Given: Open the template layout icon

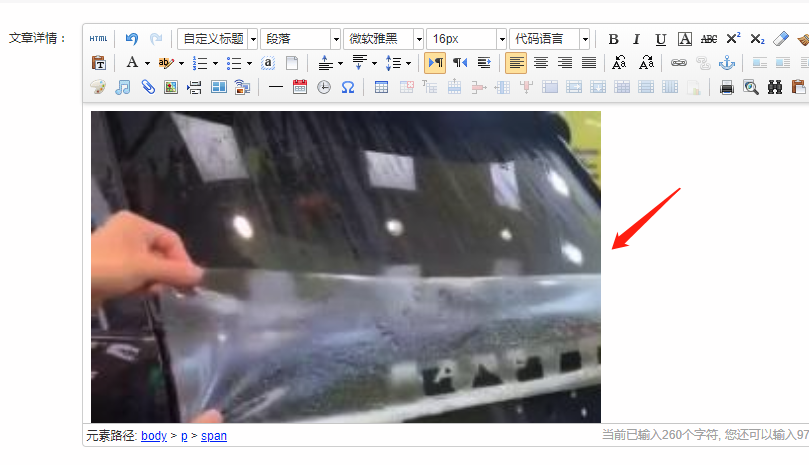Looking at the screenshot, I should (219, 87).
